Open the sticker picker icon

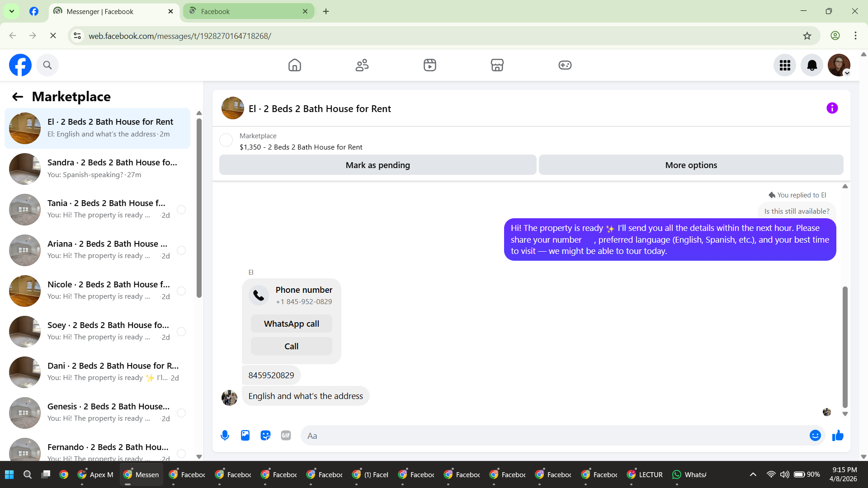coord(265,436)
